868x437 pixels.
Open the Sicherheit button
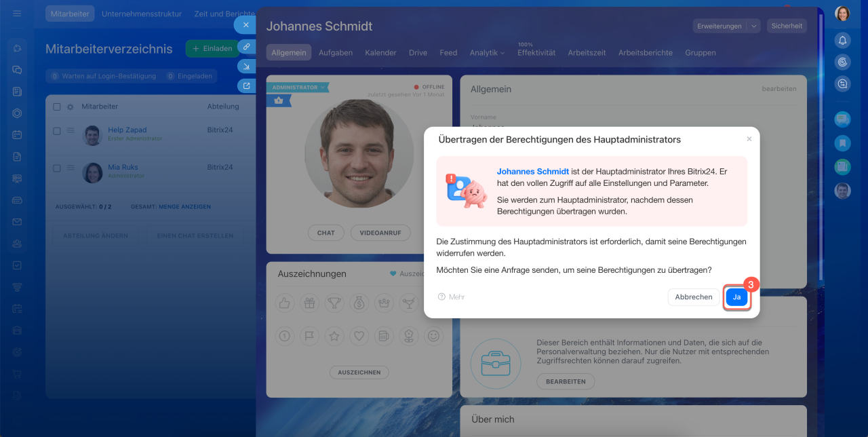[787, 26]
